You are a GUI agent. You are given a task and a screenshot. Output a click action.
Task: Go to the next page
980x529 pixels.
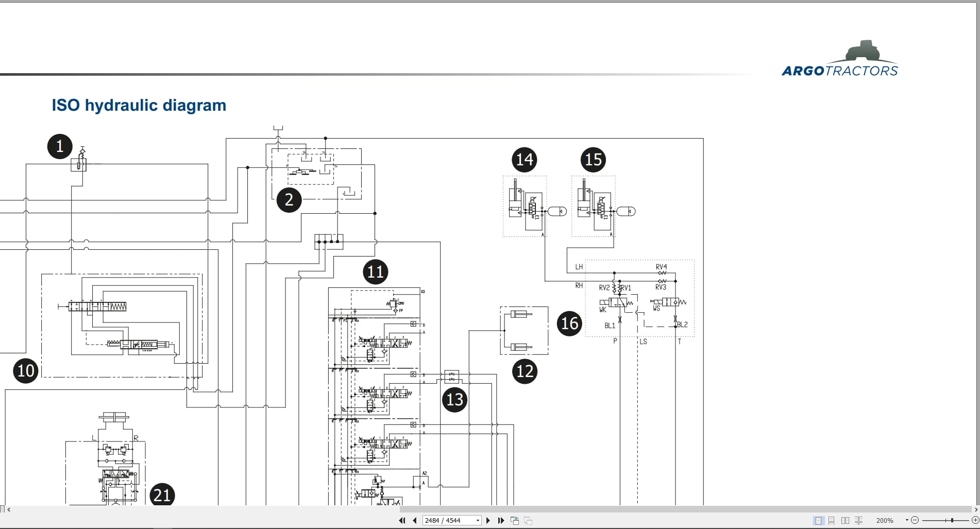488,520
